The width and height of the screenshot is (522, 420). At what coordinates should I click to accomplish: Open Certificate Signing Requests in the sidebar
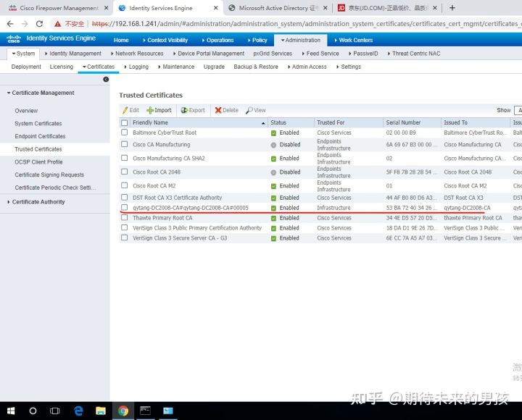click(49, 175)
